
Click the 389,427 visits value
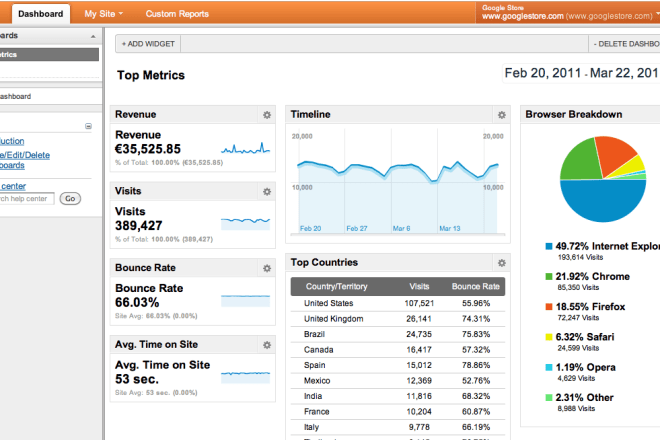[138, 226]
